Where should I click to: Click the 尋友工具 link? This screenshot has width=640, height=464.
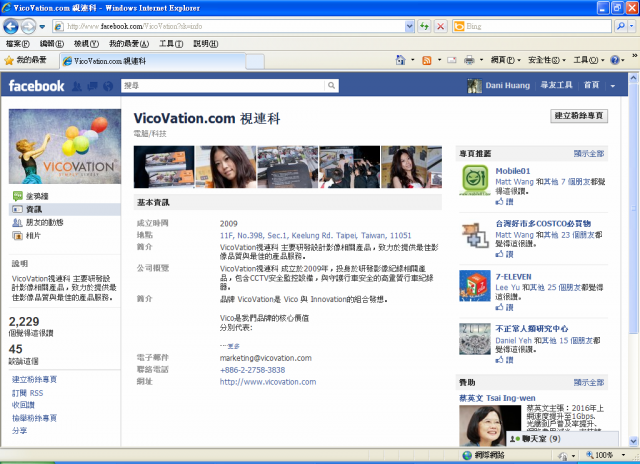pos(556,85)
